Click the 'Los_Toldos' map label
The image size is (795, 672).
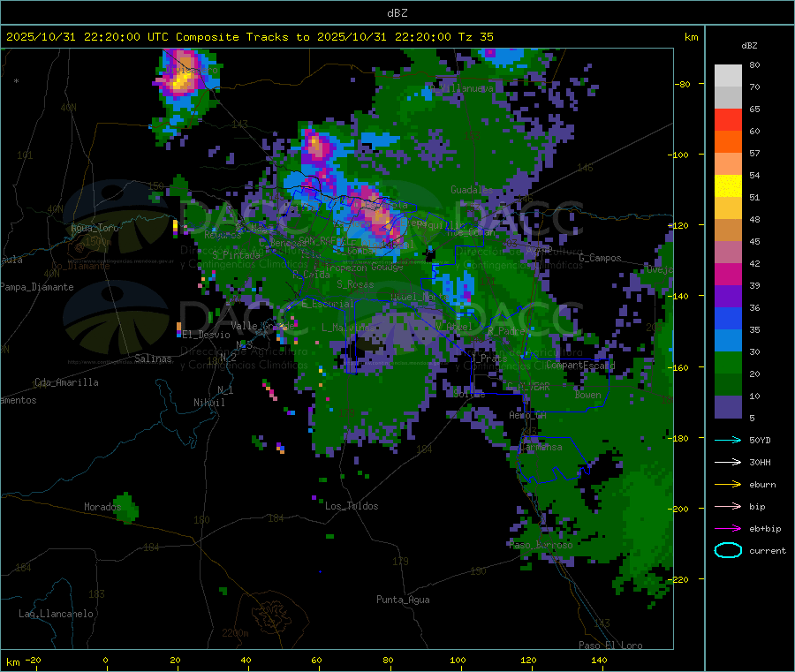352,506
